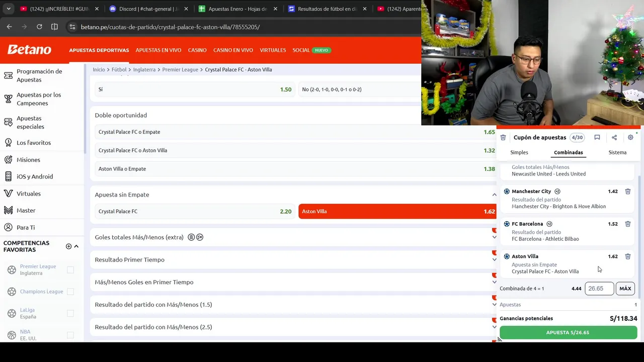Open Apuestas por los Campeones trophy icon
Image resolution: width=644 pixels, height=362 pixels.
click(x=8, y=99)
